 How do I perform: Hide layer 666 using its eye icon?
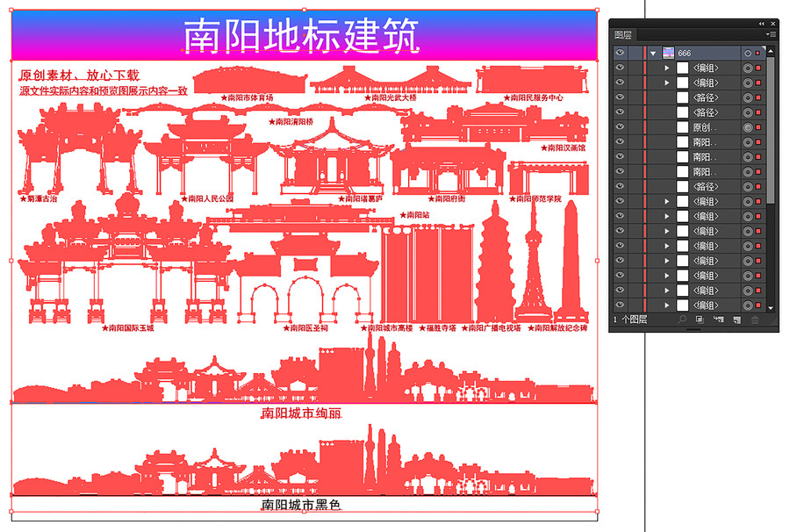pos(620,53)
